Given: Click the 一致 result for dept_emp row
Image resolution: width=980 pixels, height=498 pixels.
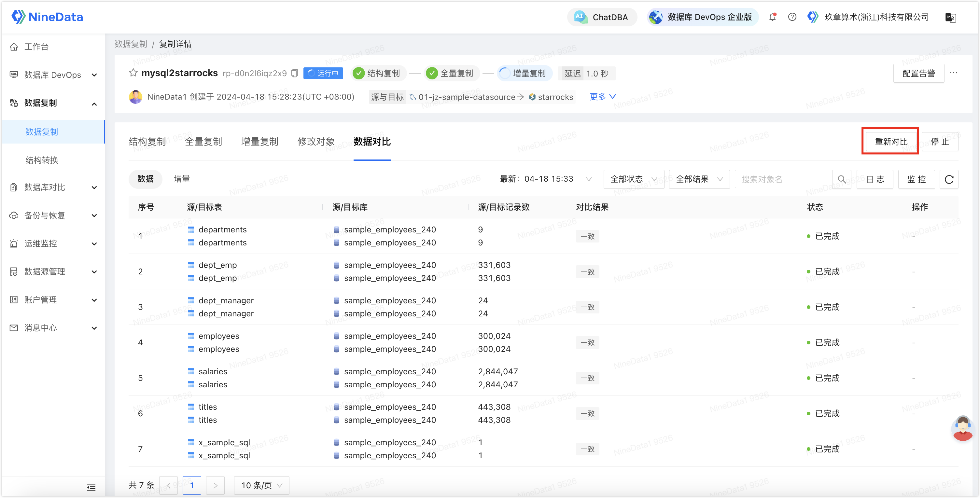Looking at the screenshot, I should tap(587, 272).
